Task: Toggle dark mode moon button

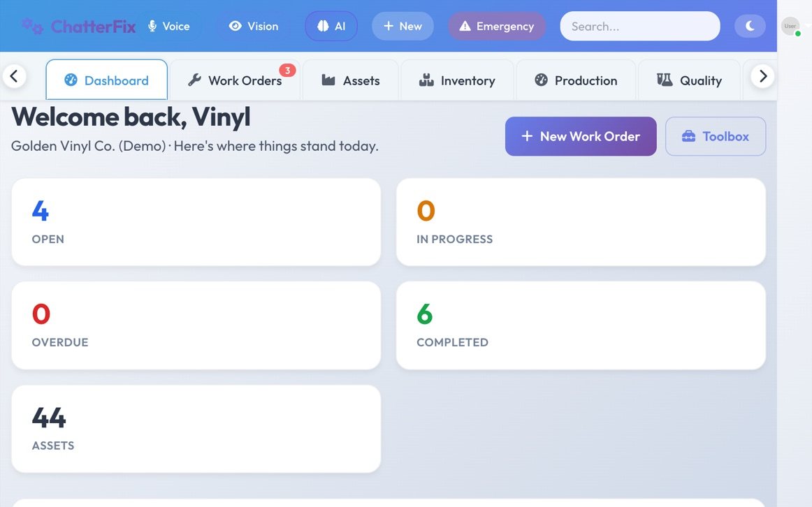Action: pyautogui.click(x=750, y=26)
